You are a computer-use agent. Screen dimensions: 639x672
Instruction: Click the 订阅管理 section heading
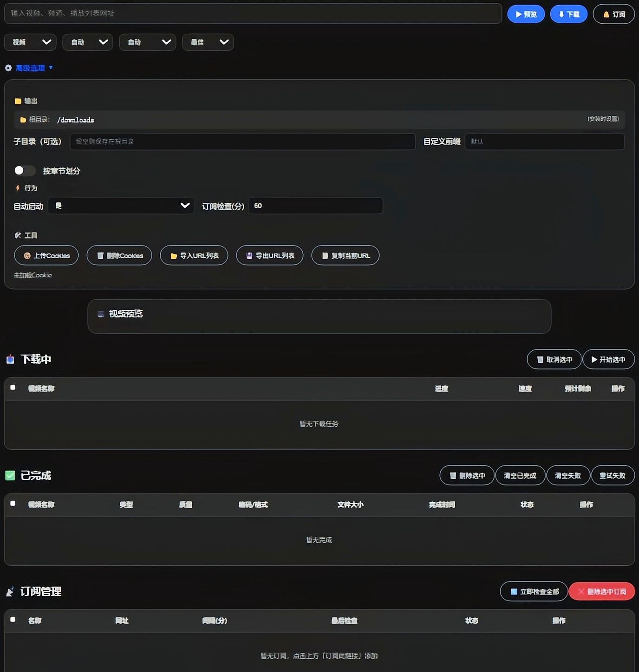[41, 591]
